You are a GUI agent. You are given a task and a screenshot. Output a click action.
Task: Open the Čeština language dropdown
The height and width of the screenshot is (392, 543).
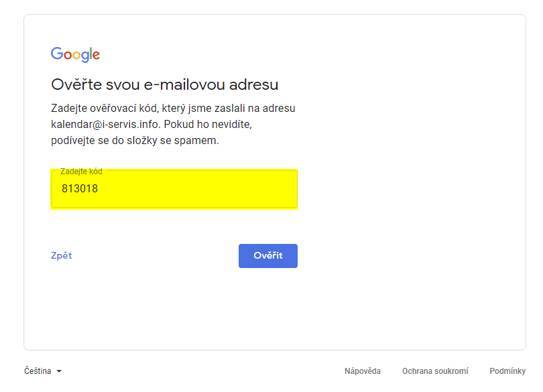(43, 371)
